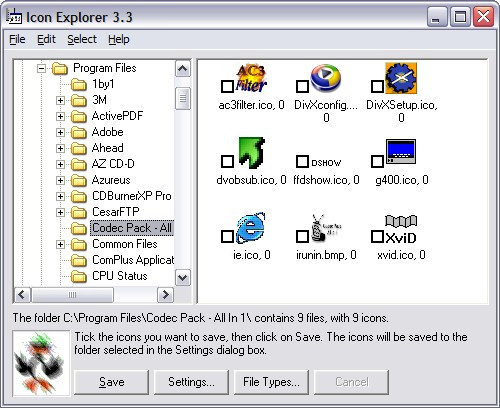500x408 pixels.
Task: Click the ffdshow DSHOW icon
Action: pyautogui.click(x=326, y=163)
